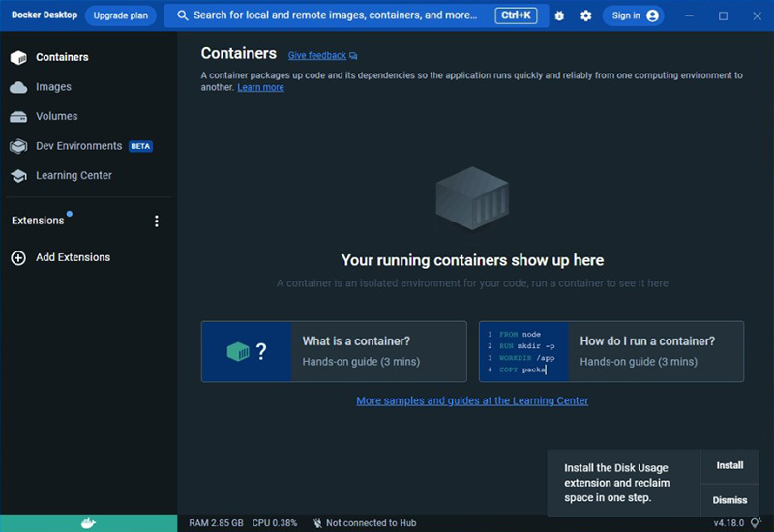Click the Docker whale engine status icon
Screen dimensions: 774x532
(x=88, y=523)
